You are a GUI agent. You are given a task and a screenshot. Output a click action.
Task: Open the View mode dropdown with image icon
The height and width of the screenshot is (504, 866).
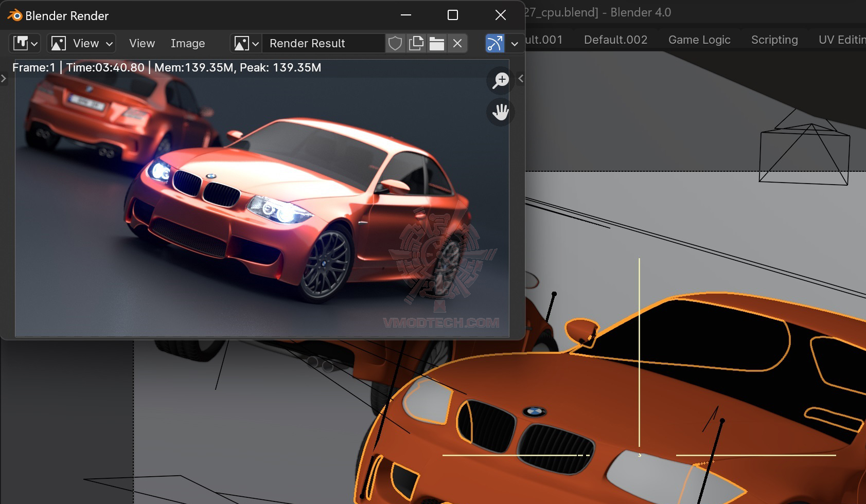[81, 43]
